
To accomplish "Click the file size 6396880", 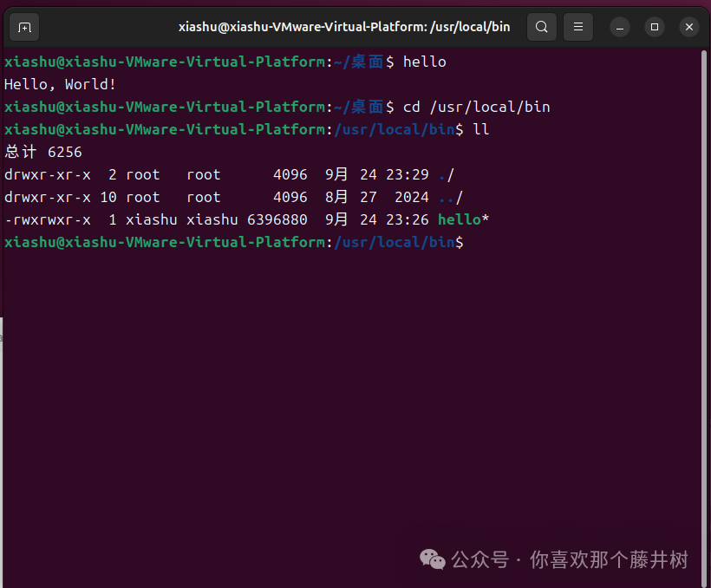I will [x=277, y=219].
